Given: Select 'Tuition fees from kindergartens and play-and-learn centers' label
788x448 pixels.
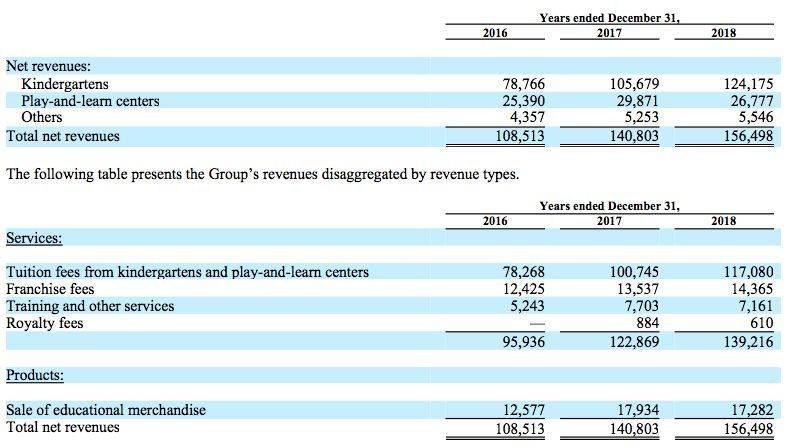Looking at the screenshot, I should point(187,272).
